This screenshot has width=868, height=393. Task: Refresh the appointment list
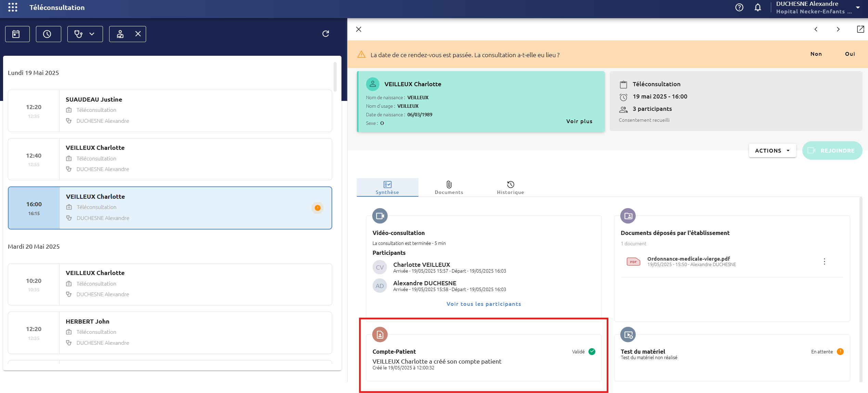326,34
